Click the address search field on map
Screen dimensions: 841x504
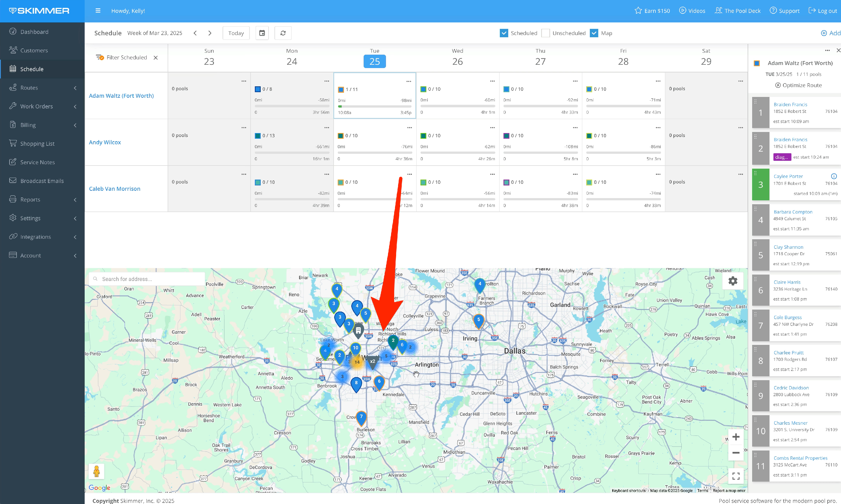149,279
